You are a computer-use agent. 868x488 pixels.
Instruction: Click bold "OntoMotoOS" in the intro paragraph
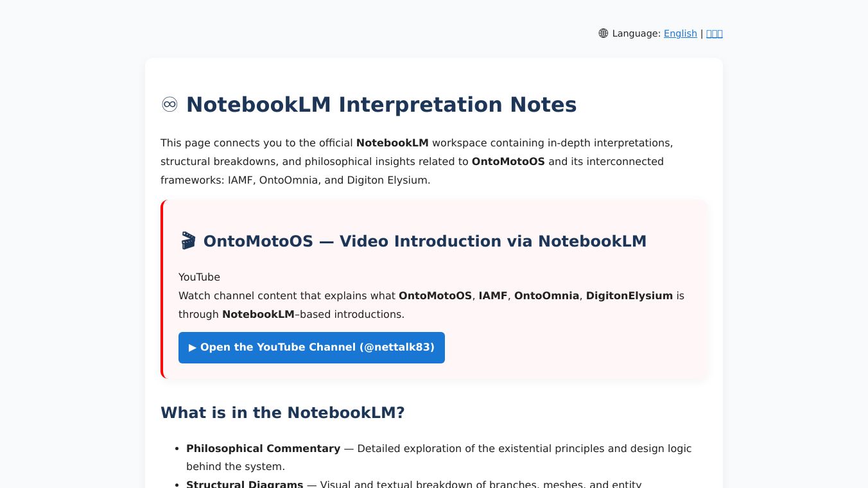[x=508, y=161]
